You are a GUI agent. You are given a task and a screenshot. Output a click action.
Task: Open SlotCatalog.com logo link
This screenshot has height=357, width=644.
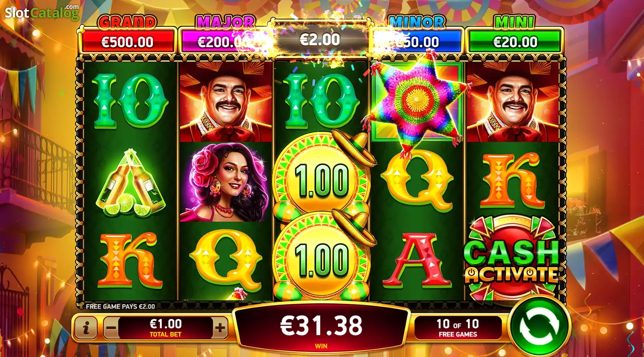click(x=42, y=12)
